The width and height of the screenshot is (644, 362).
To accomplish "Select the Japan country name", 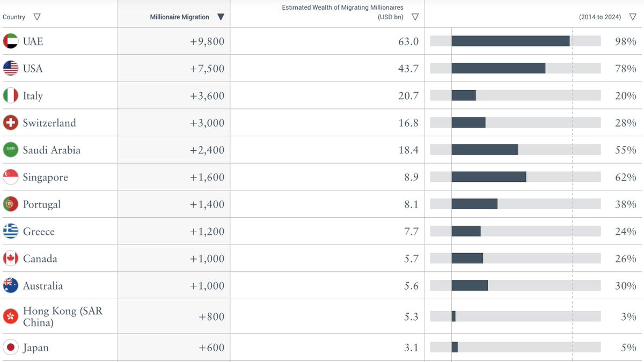I will click(36, 348).
